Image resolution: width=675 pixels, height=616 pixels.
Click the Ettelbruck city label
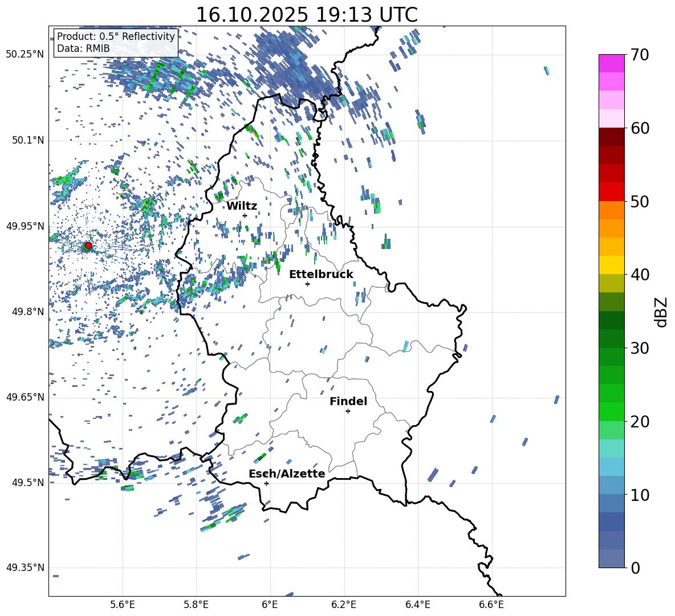tap(321, 275)
